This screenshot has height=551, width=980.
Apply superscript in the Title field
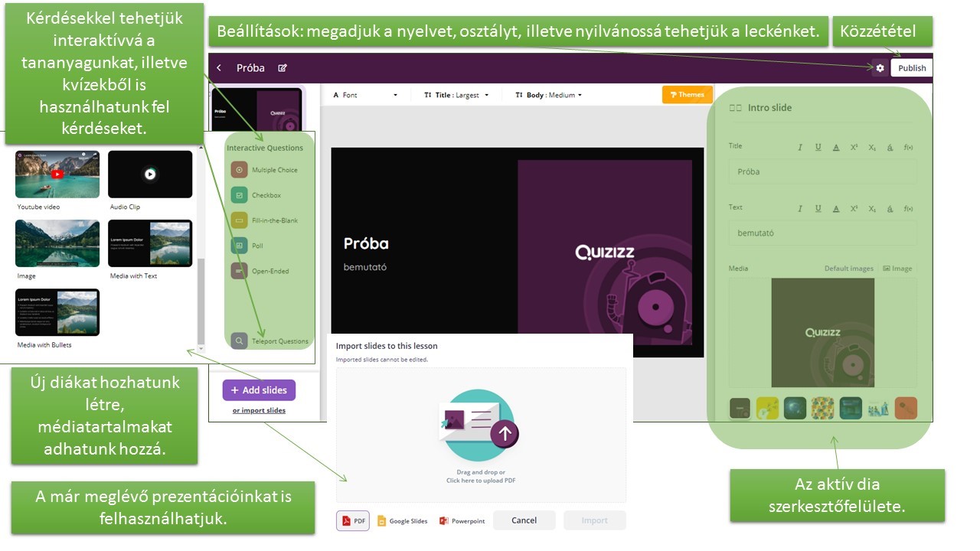click(x=854, y=147)
